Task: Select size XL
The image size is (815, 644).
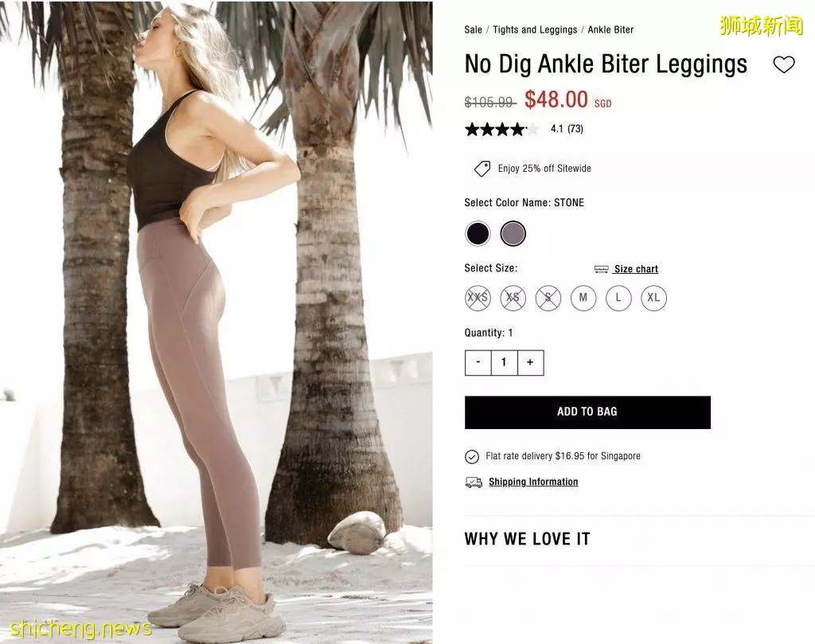Action: [654, 298]
